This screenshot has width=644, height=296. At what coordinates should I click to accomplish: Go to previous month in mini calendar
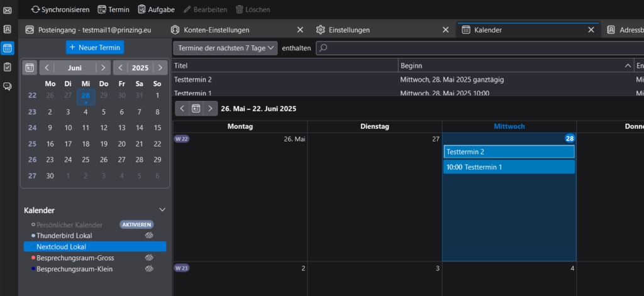[47, 68]
